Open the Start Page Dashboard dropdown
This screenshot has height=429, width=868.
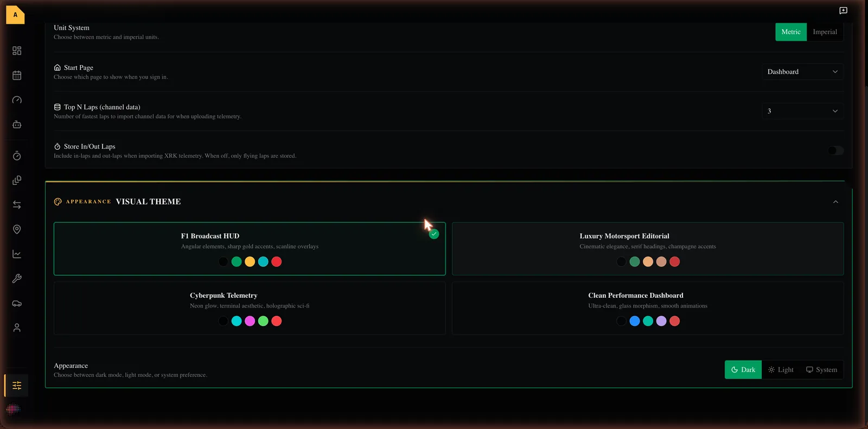pos(802,72)
